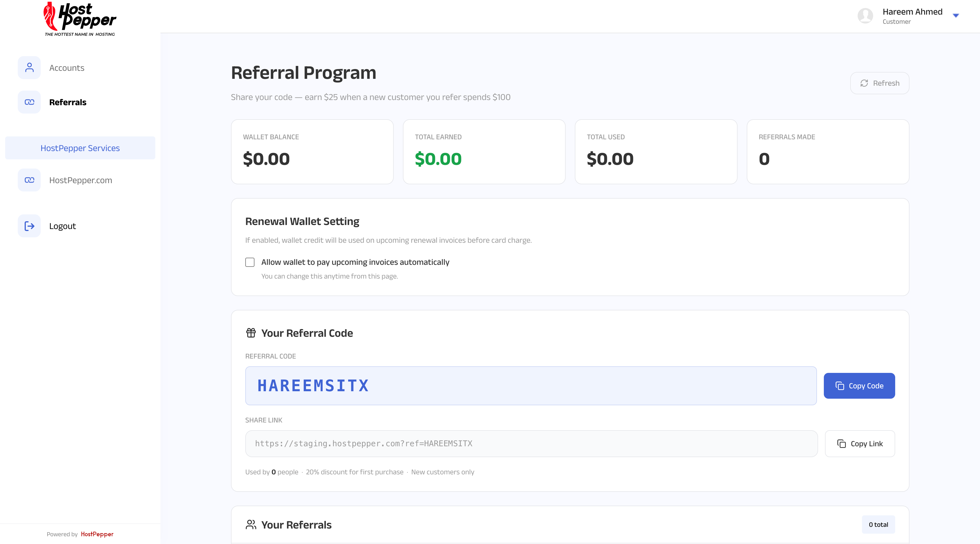Click the people icon beside Your Referrals

point(251,525)
